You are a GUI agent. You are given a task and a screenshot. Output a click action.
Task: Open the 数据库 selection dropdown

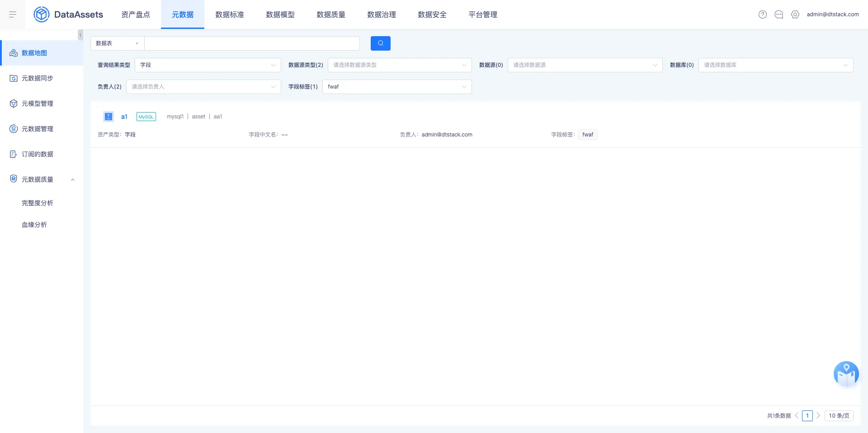pos(776,65)
